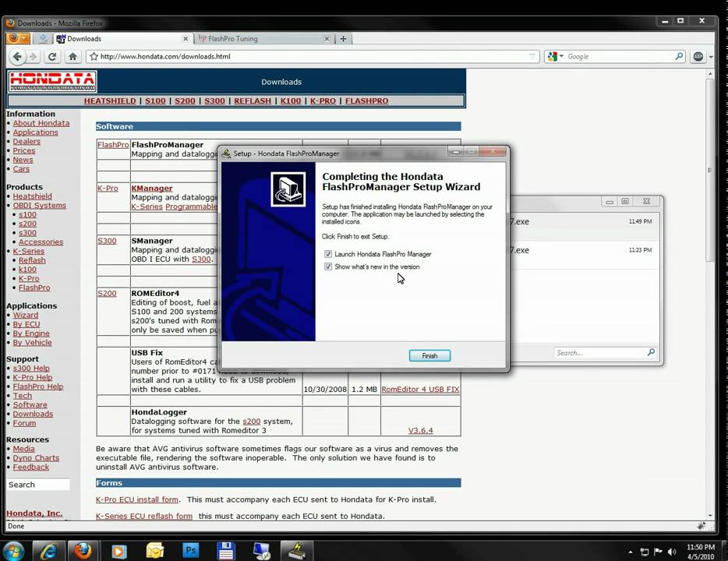Show hidden tray icons arrow
The height and width of the screenshot is (561, 728).
point(631,552)
